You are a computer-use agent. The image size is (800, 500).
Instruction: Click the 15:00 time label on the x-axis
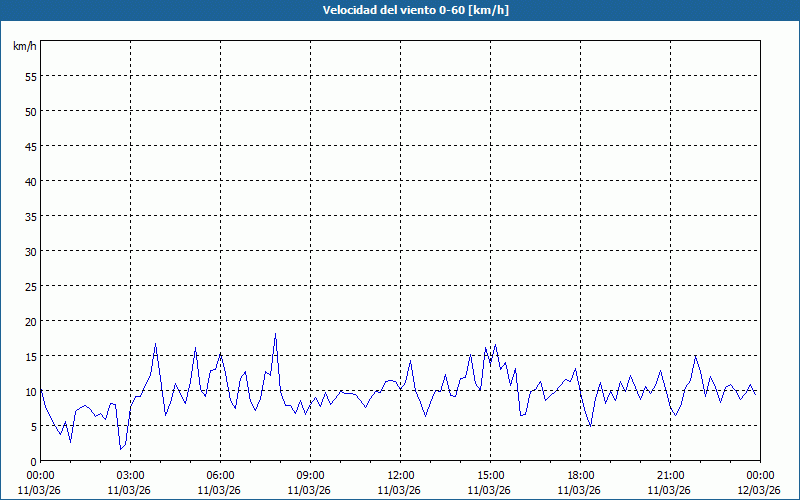tap(490, 475)
